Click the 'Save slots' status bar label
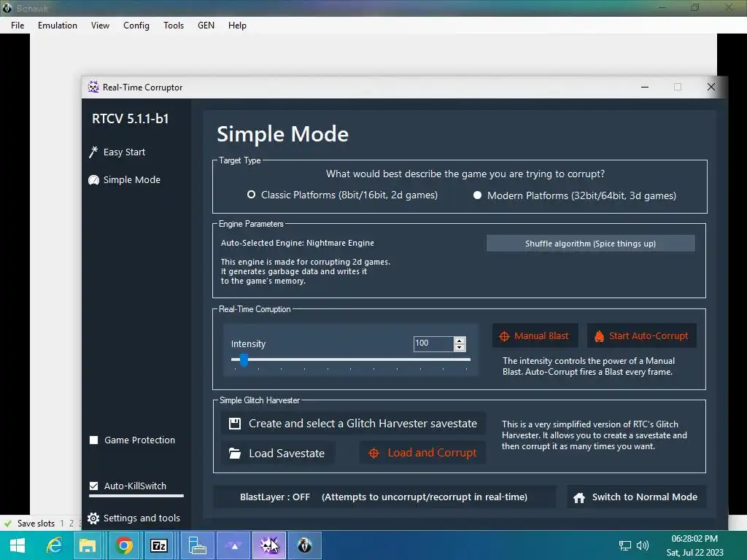The width and height of the screenshot is (747, 560). pos(36,524)
